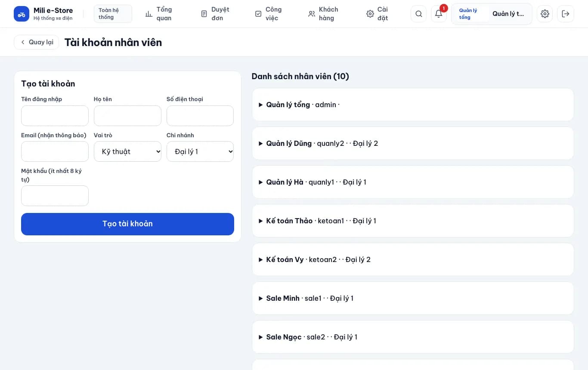The height and width of the screenshot is (370, 588).
Task: Focus the Tên đăng nhập field
Action: tap(55, 116)
